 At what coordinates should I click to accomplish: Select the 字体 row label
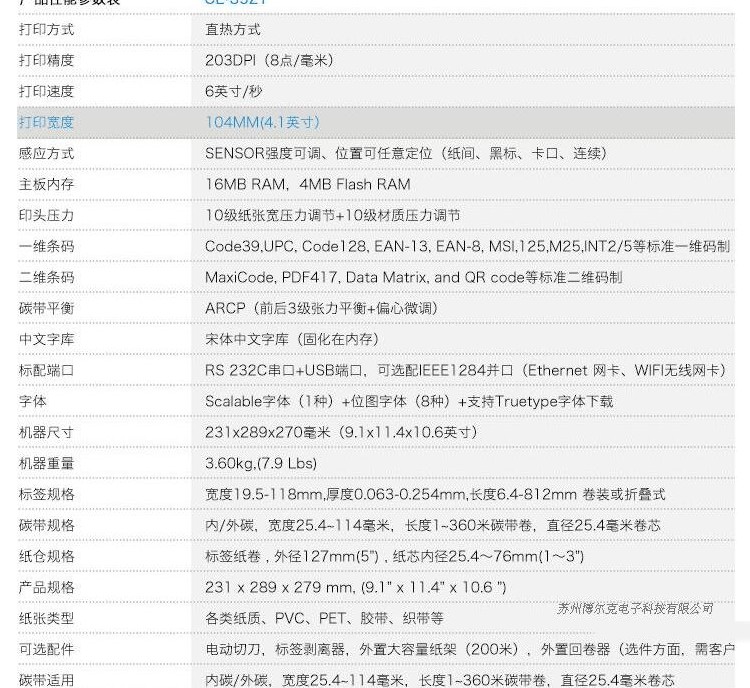coord(33,401)
